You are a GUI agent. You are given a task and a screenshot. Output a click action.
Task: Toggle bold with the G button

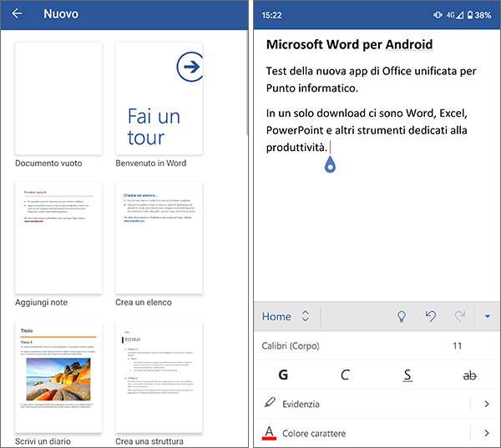coord(283,375)
